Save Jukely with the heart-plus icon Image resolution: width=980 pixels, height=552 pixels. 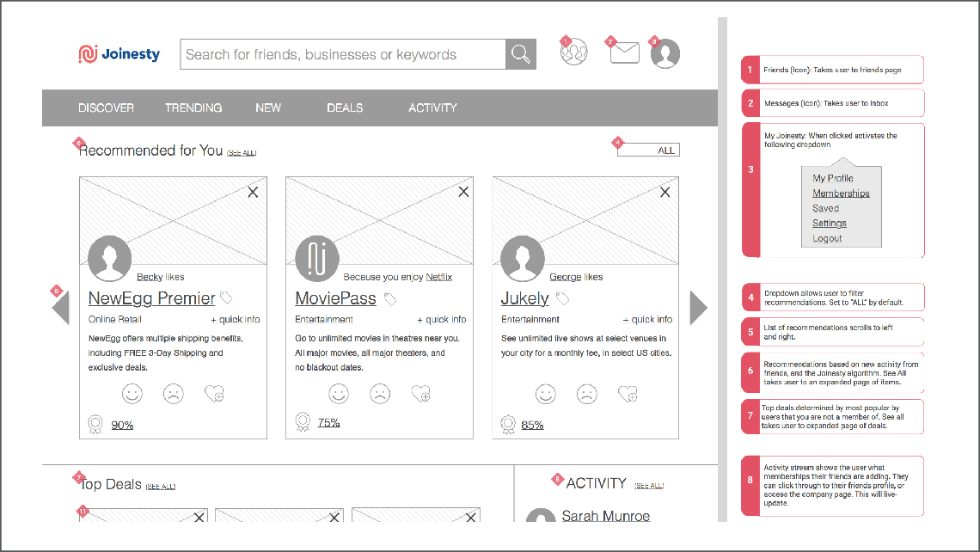(x=628, y=394)
